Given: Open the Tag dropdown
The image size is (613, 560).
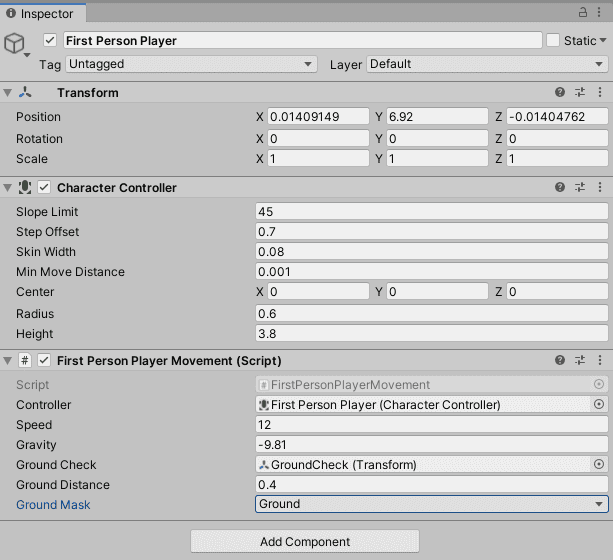Looking at the screenshot, I should 190,64.
